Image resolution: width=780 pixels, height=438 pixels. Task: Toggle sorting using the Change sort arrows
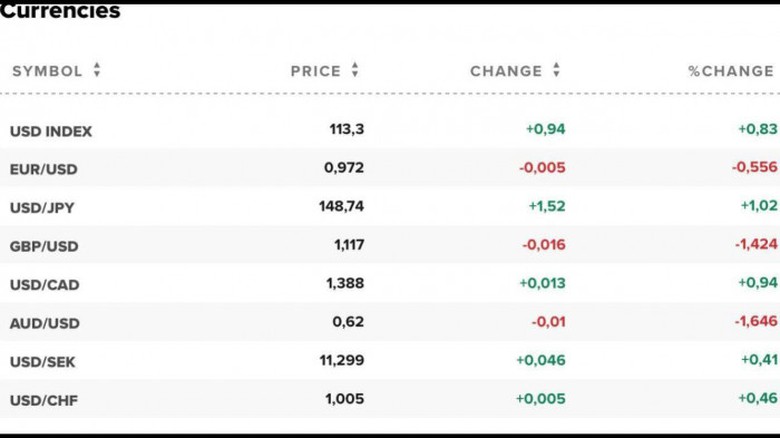coord(556,70)
